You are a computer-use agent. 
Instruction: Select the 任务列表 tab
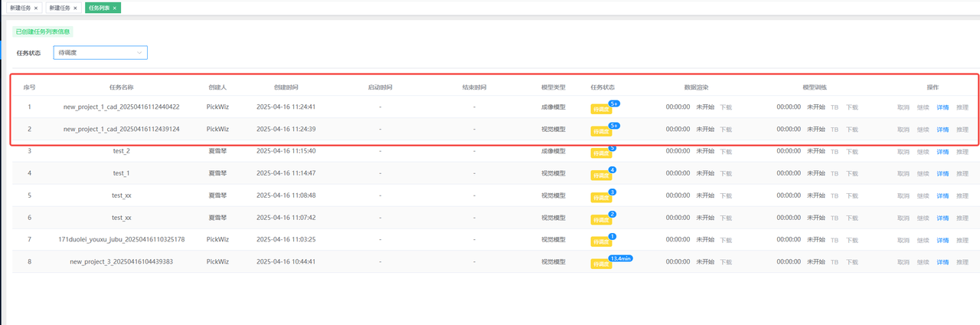tap(99, 8)
